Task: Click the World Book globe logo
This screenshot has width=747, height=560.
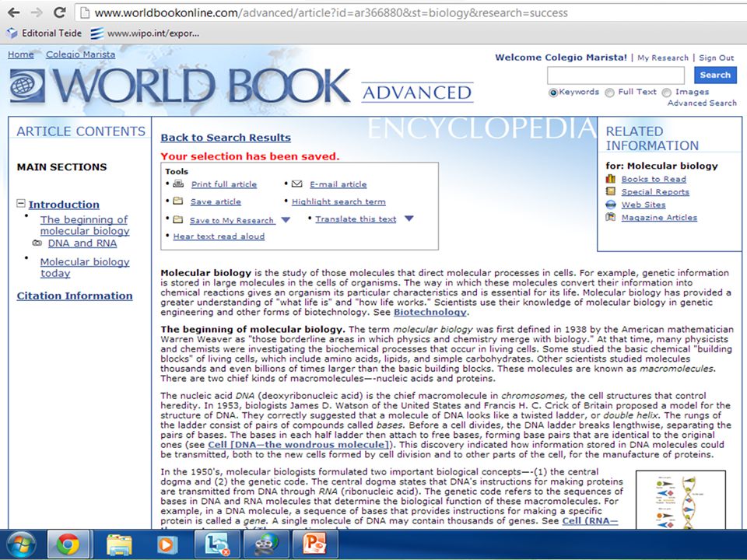Action: tap(28, 86)
